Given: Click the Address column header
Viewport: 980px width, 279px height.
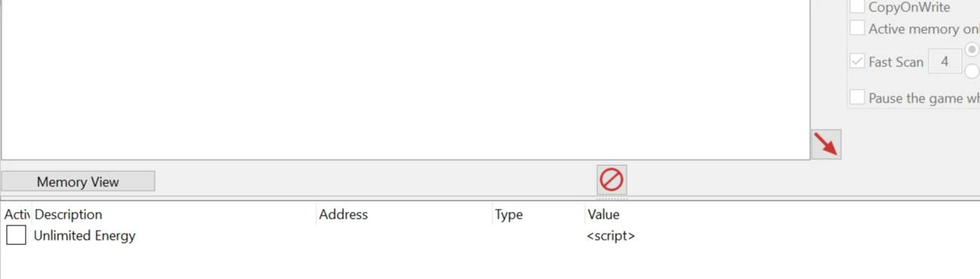Looking at the screenshot, I should [x=344, y=214].
